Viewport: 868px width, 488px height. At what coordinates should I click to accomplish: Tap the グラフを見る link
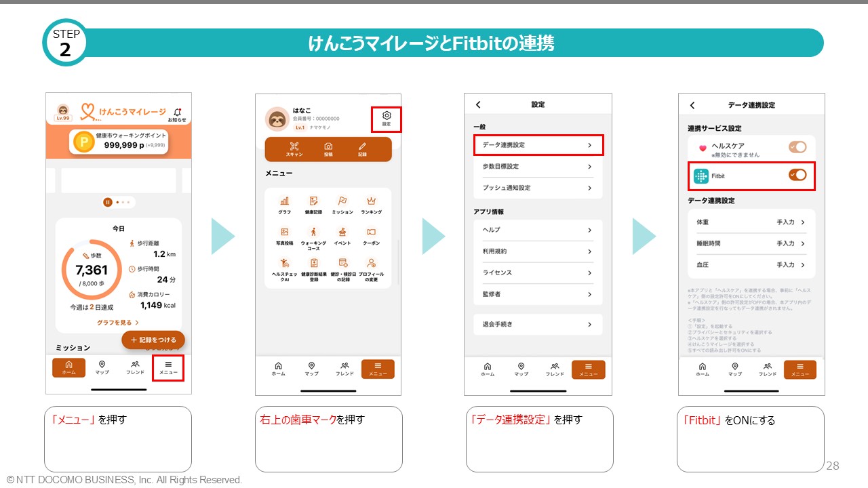coord(118,323)
